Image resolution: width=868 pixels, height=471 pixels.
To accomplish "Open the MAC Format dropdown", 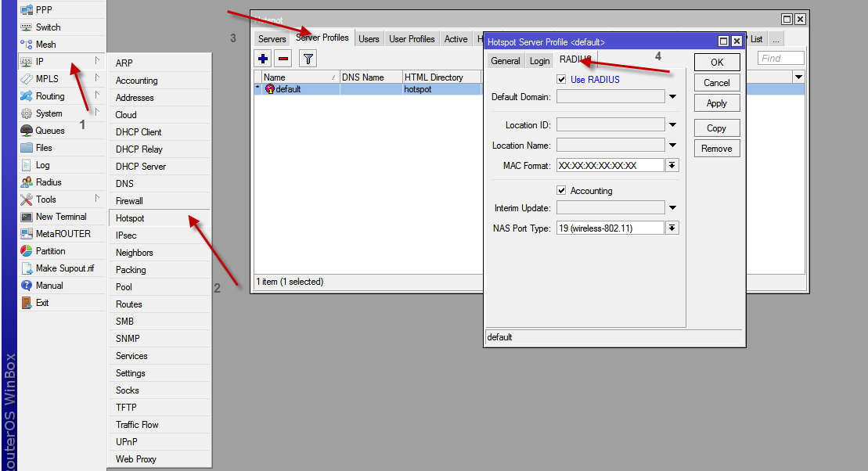I will click(x=672, y=165).
